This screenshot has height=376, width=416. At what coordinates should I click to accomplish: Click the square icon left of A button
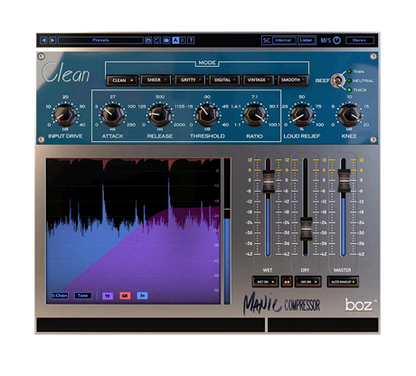pyautogui.click(x=166, y=40)
